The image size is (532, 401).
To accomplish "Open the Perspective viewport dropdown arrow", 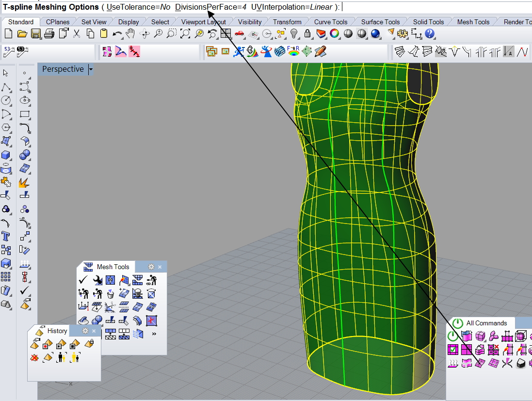I will tap(91, 69).
